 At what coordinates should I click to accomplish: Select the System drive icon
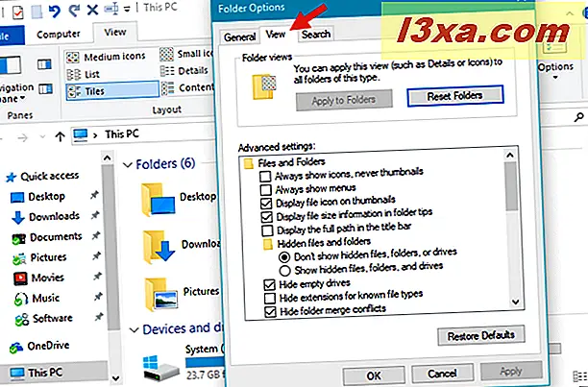click(160, 368)
